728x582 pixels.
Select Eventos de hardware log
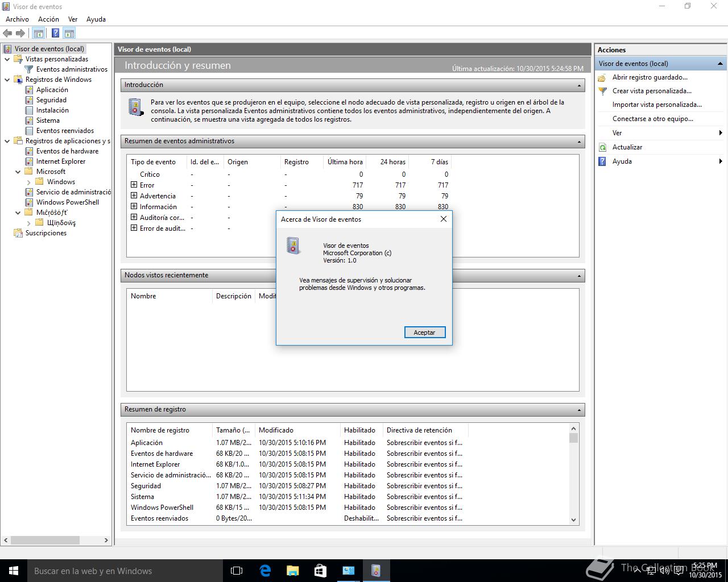67,151
